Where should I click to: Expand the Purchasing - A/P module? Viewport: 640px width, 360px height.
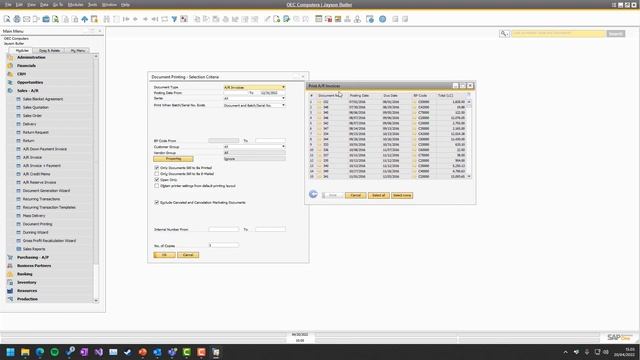(33, 258)
